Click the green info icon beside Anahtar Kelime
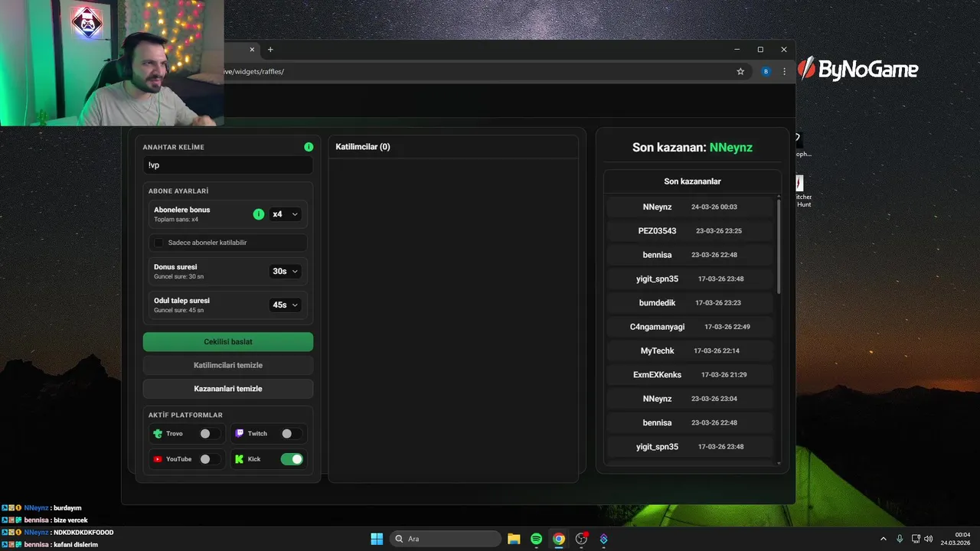The height and width of the screenshot is (551, 980). pyautogui.click(x=309, y=147)
